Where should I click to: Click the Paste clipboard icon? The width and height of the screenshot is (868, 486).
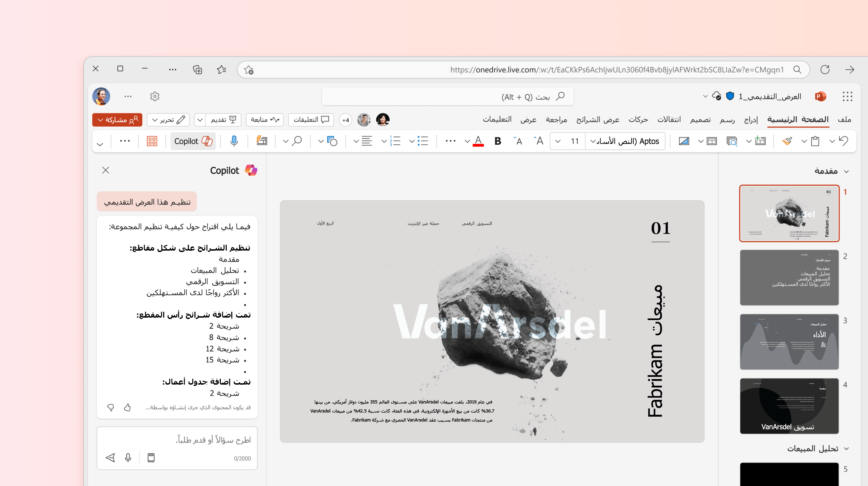pos(815,141)
